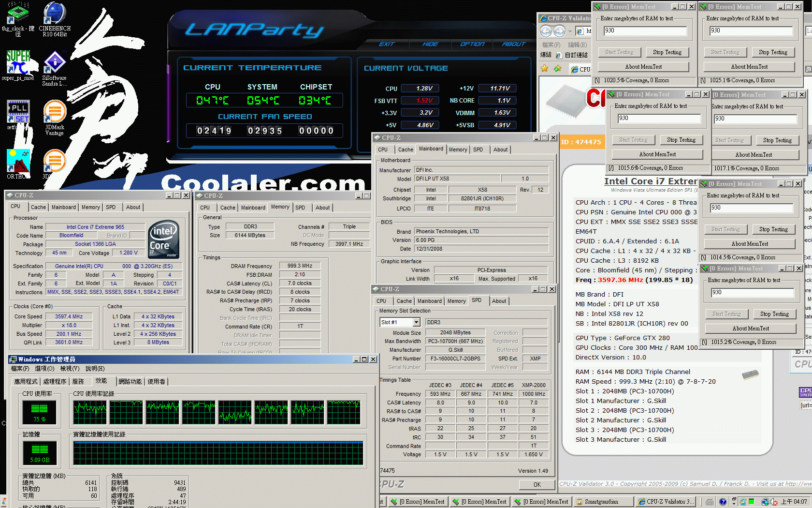The width and height of the screenshot is (812, 508).
Task: Click the blue help question-mark taskbar icon
Action: 723,502
